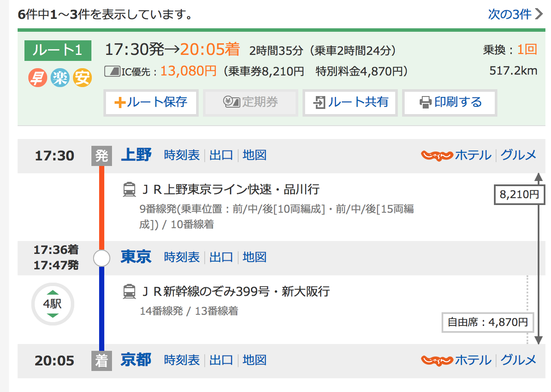Viewport: 551px width, 392px height.
Task: Go to the next 3 results link
Action: tap(515, 14)
